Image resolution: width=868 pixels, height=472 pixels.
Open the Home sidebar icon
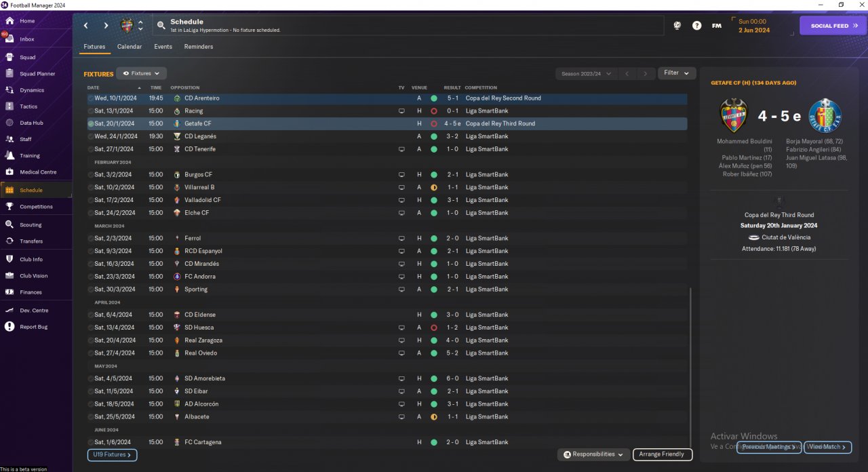pyautogui.click(x=9, y=21)
